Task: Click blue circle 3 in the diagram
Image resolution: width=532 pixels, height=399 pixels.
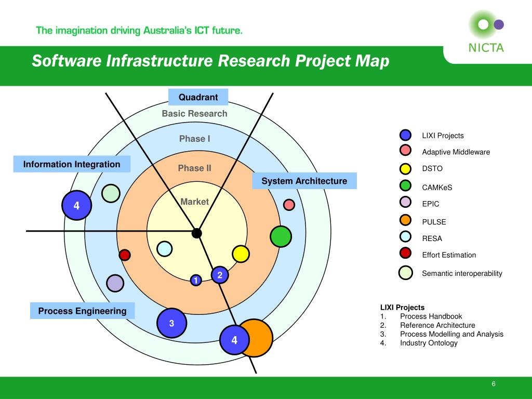Action: click(171, 323)
